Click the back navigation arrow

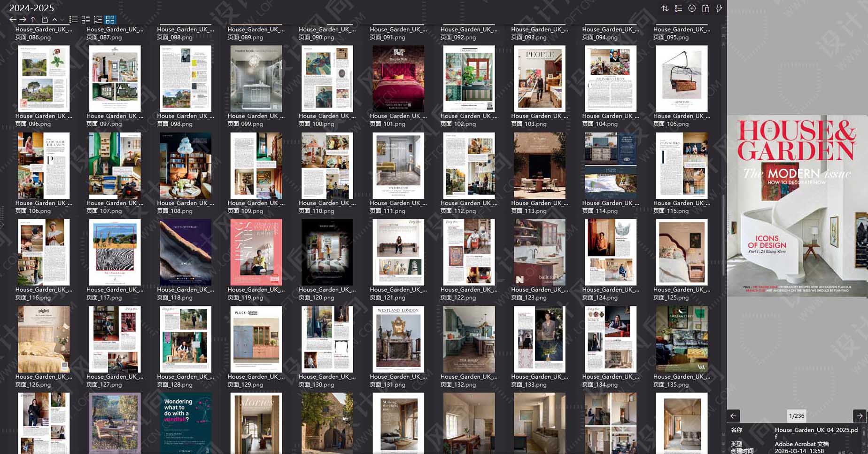(x=12, y=20)
